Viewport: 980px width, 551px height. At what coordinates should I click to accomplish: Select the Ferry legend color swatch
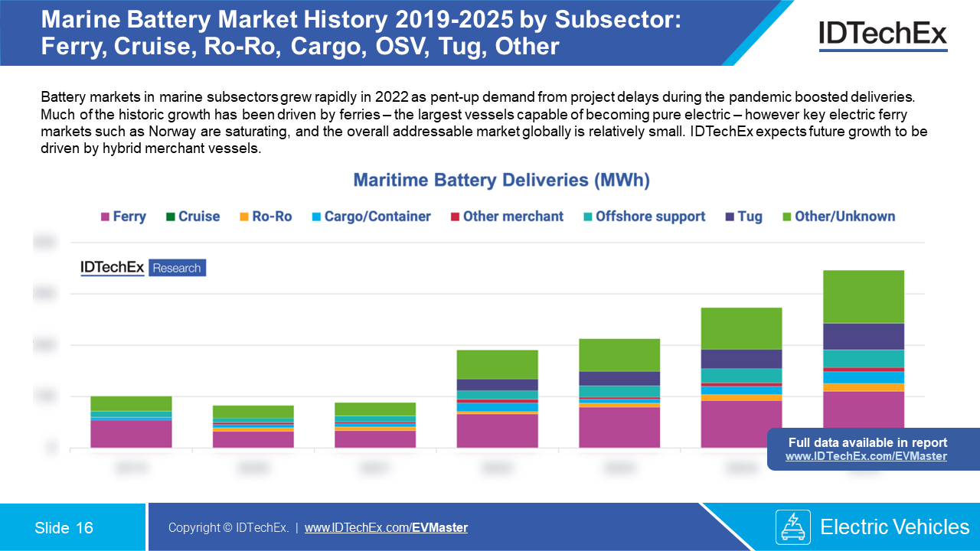105,217
